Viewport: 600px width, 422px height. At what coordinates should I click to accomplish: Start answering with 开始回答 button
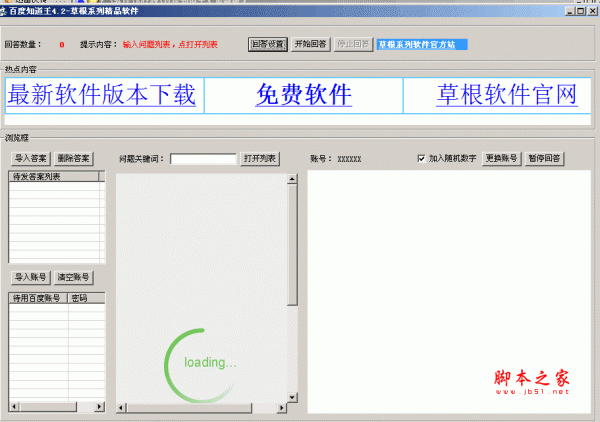(x=310, y=44)
